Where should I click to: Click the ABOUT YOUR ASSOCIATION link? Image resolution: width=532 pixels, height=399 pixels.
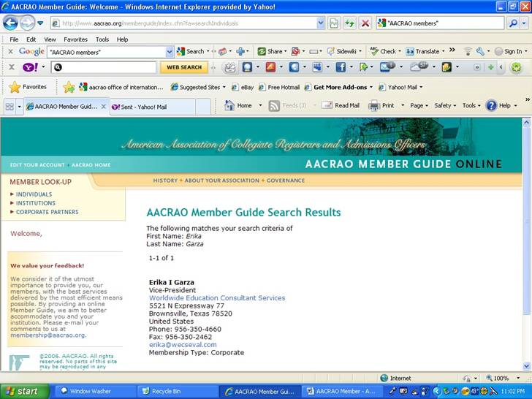[222, 180]
